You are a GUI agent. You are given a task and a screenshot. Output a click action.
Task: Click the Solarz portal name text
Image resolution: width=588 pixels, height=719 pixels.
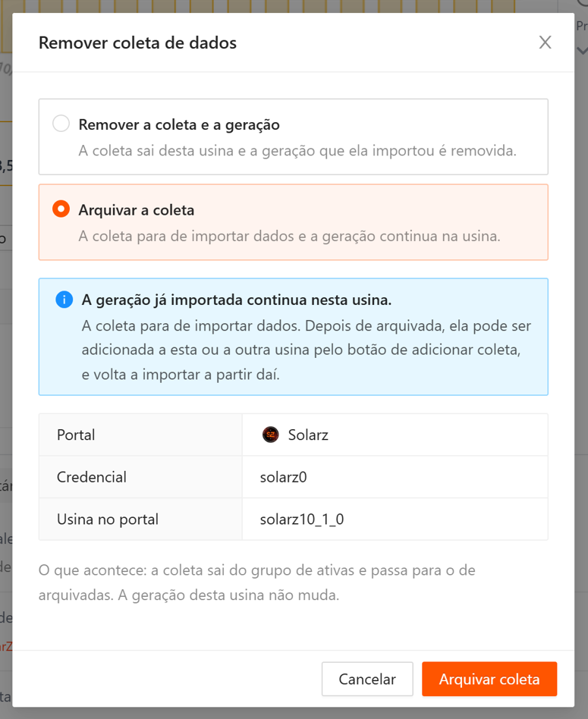pyautogui.click(x=308, y=435)
